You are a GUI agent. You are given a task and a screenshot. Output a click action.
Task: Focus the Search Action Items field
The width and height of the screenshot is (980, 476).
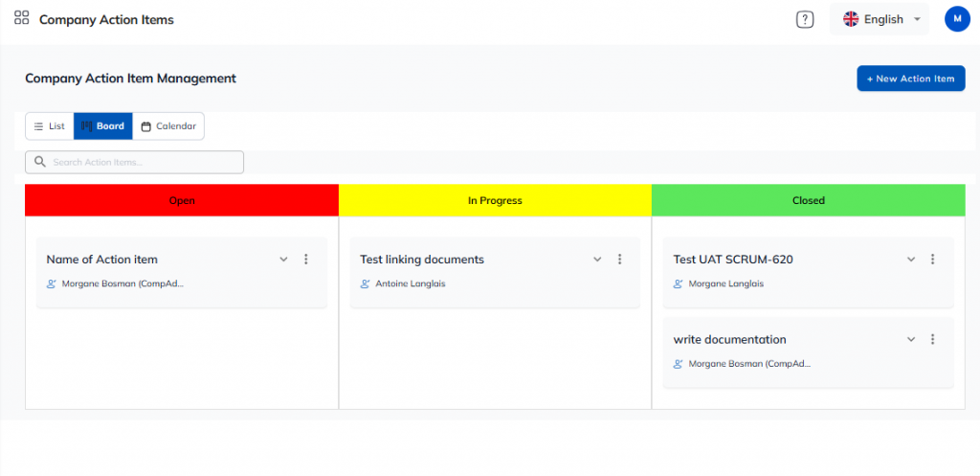[144, 162]
